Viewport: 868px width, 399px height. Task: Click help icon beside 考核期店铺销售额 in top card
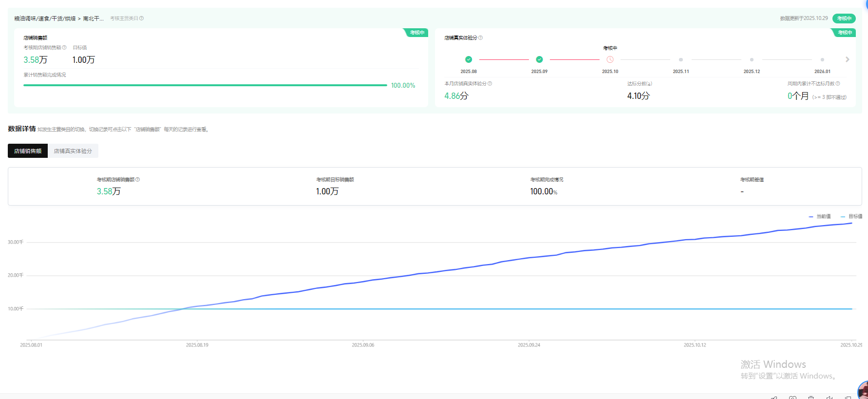[x=64, y=48]
